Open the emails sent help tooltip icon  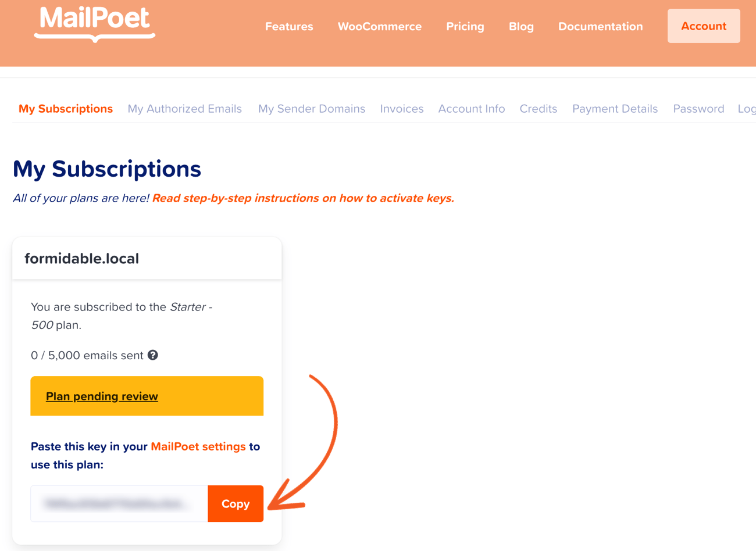coord(153,355)
